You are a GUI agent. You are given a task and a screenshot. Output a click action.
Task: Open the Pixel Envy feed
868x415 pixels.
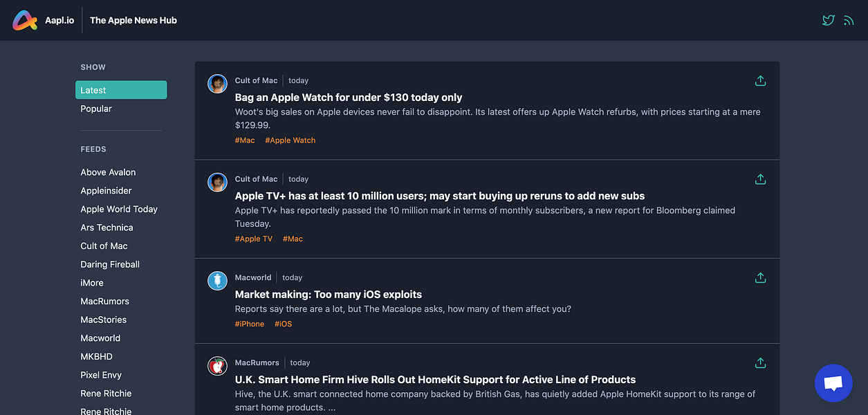(x=101, y=375)
